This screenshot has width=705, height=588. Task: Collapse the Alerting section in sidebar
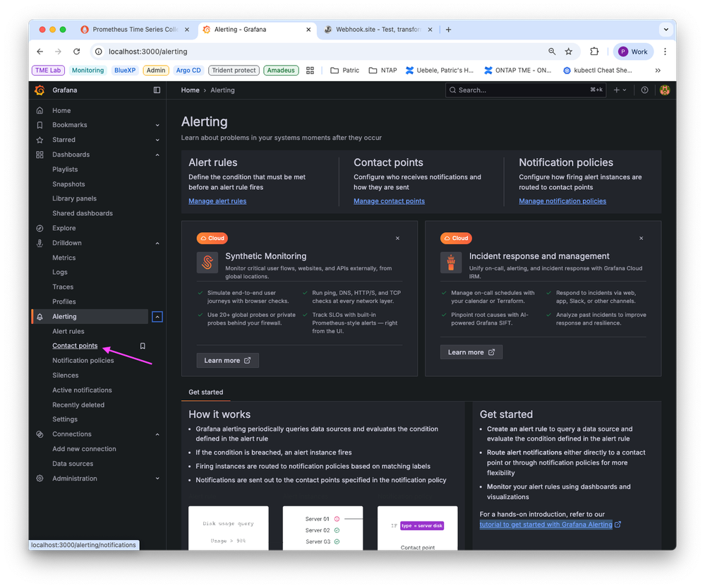coord(157,316)
